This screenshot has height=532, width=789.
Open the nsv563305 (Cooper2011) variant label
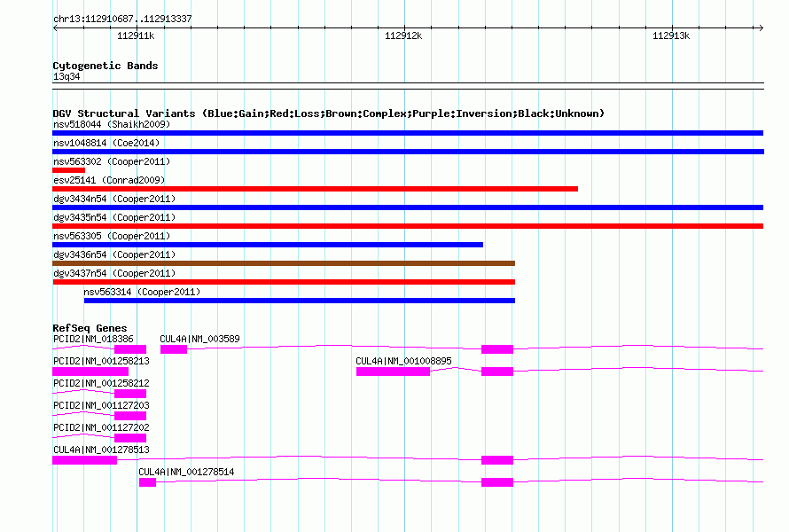(112, 236)
